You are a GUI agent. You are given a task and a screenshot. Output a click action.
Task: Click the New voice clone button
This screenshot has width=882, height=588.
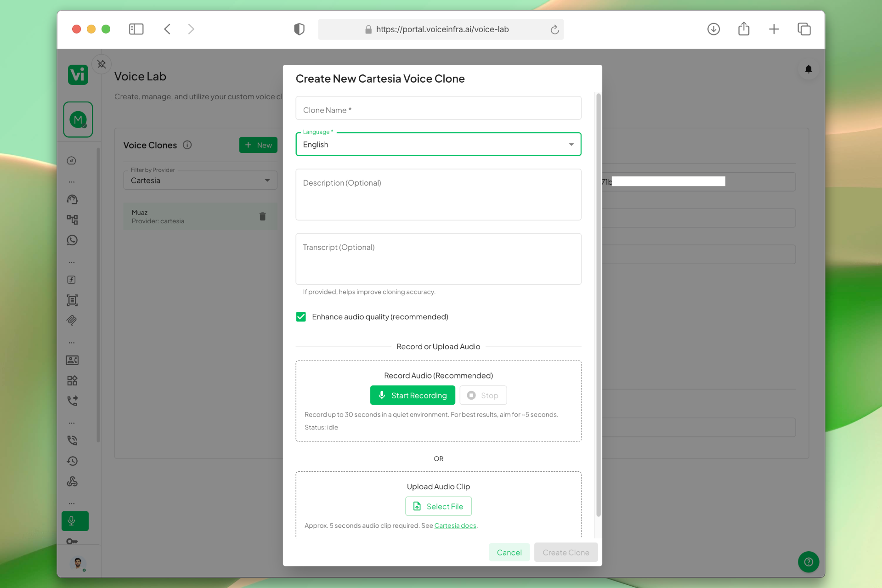(258, 145)
